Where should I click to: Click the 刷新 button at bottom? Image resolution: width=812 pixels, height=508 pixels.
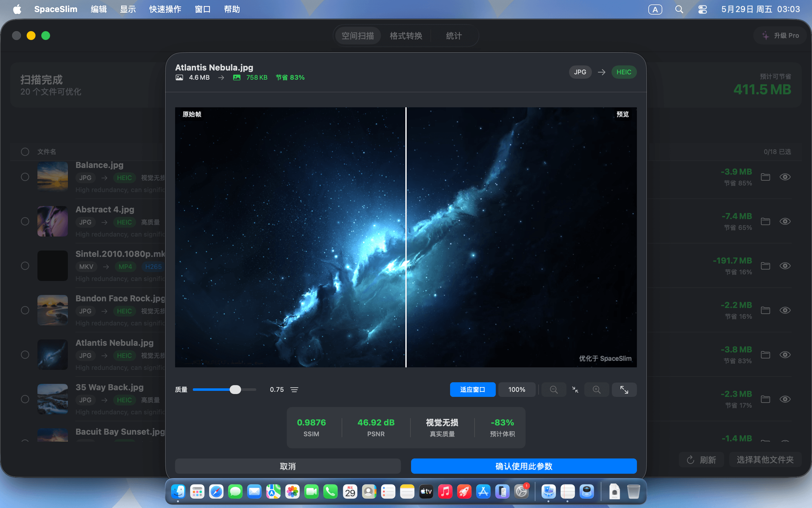click(x=701, y=460)
